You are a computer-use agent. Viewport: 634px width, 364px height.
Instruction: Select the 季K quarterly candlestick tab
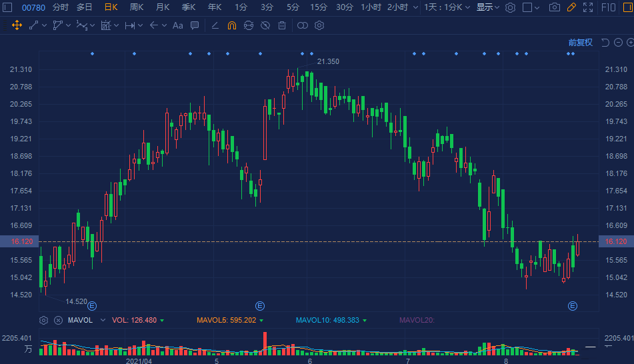[x=189, y=7]
